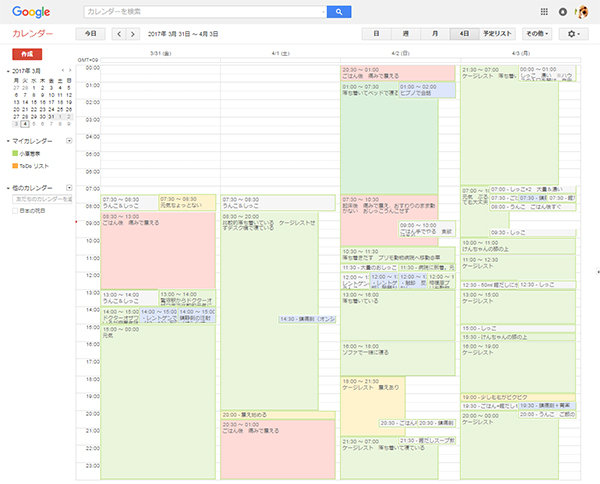600x484 pixels.
Task: Open the 19:00 yellow event on 4/3
Action: 518,398
